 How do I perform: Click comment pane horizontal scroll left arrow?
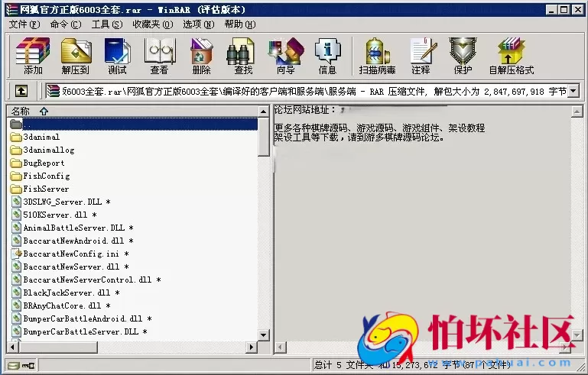(280, 348)
